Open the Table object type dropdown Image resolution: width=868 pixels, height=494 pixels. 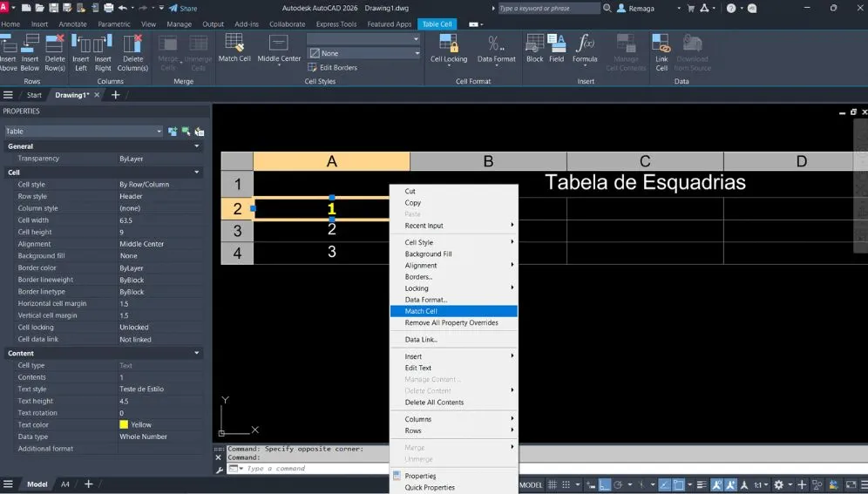click(x=159, y=132)
